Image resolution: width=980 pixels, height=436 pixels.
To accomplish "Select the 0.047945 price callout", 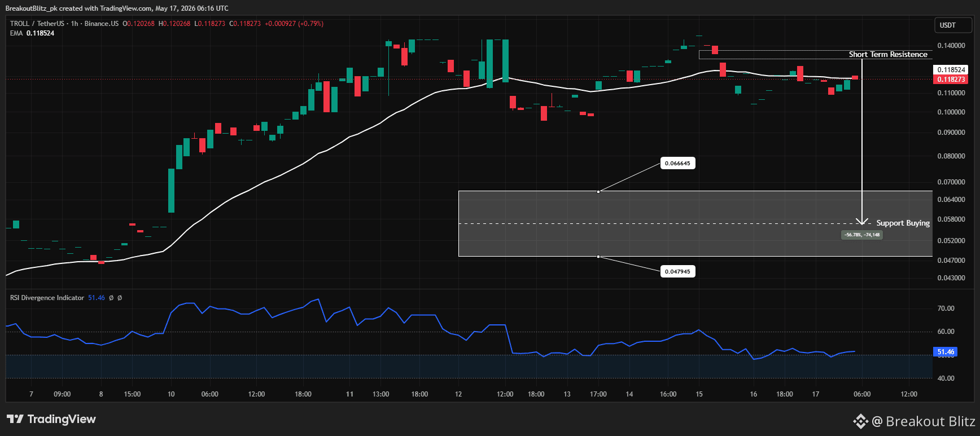I will [677, 271].
